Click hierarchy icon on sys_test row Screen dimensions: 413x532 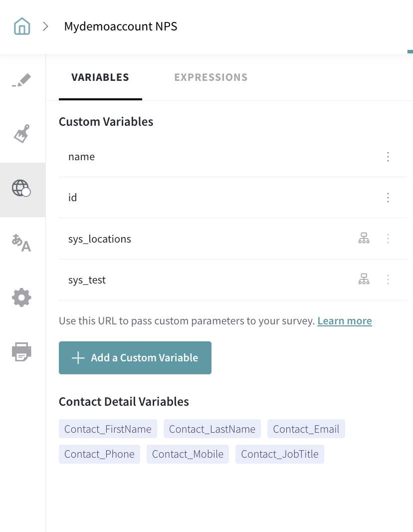(x=364, y=279)
